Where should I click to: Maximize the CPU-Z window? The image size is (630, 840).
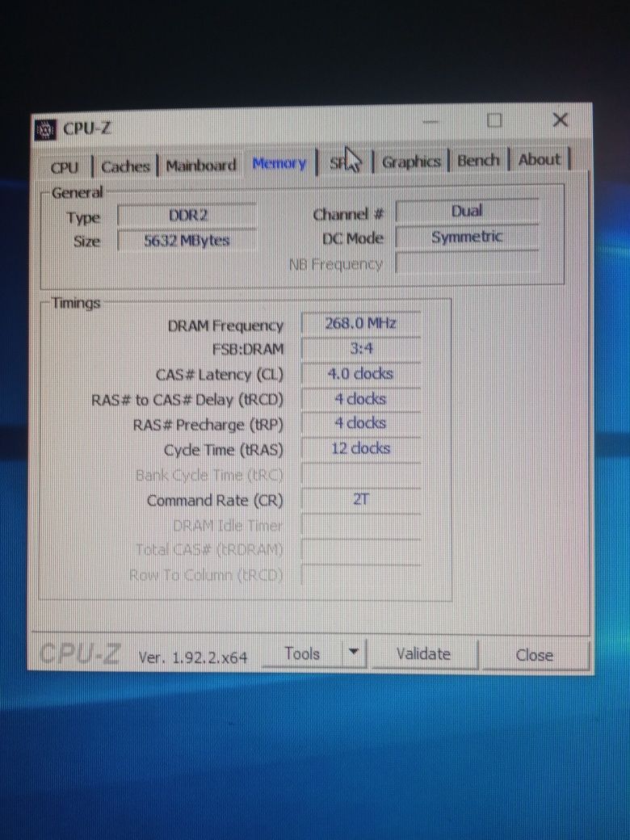coord(494,120)
